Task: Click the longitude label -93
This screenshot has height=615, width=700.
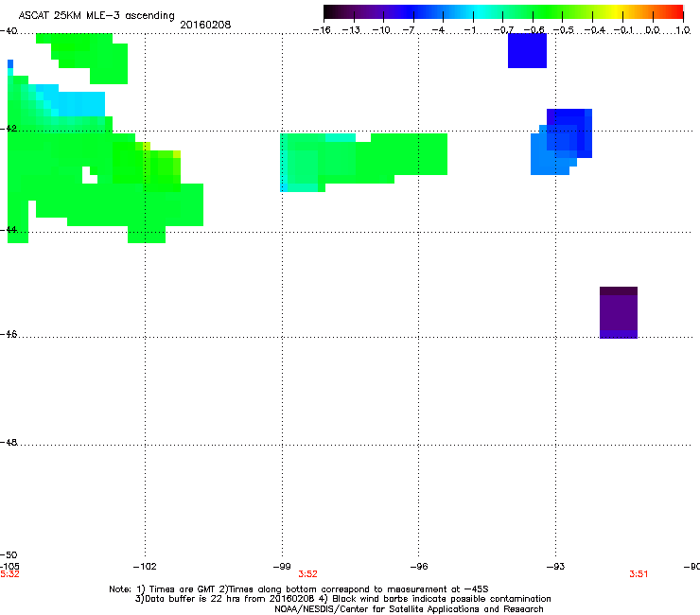Action: (x=556, y=567)
